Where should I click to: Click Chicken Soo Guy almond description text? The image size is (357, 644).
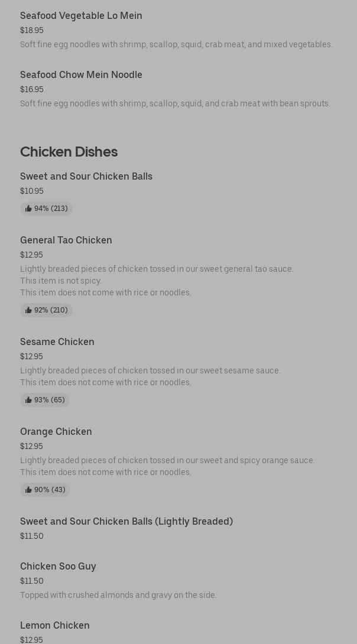(118, 595)
